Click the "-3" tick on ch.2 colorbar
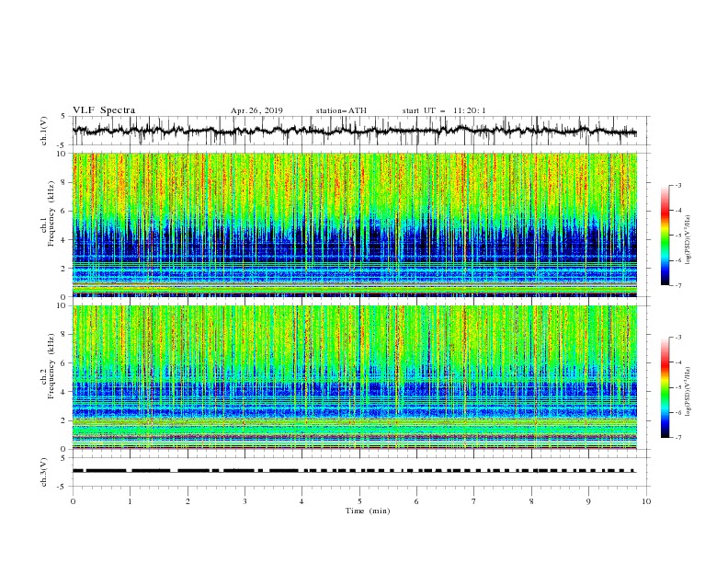Screen dimensions: 728x563 (x=677, y=338)
